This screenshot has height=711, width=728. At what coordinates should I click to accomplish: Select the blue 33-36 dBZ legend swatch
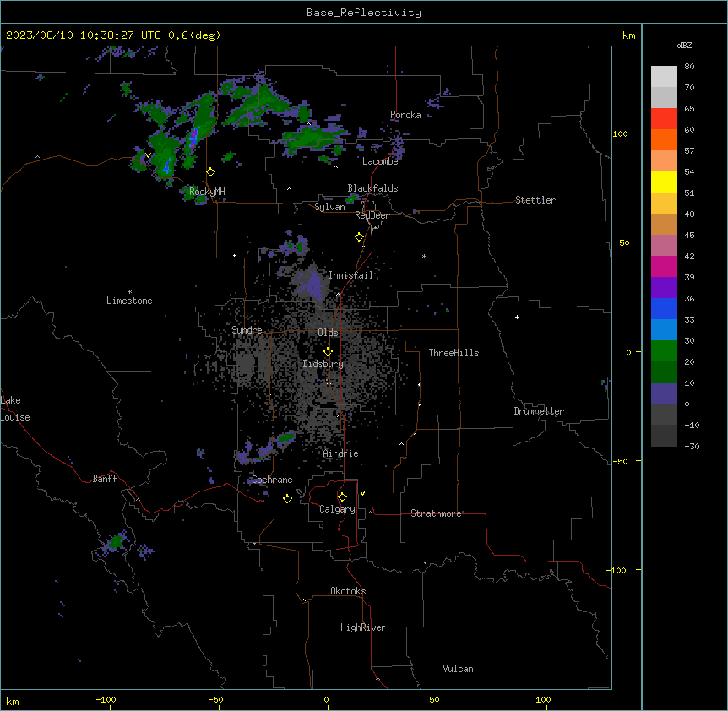click(664, 308)
